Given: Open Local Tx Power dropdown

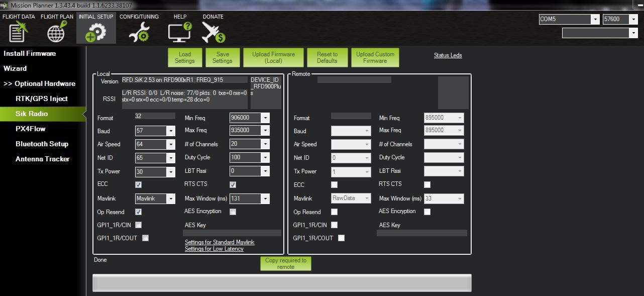Looking at the screenshot, I should pyautogui.click(x=155, y=172).
